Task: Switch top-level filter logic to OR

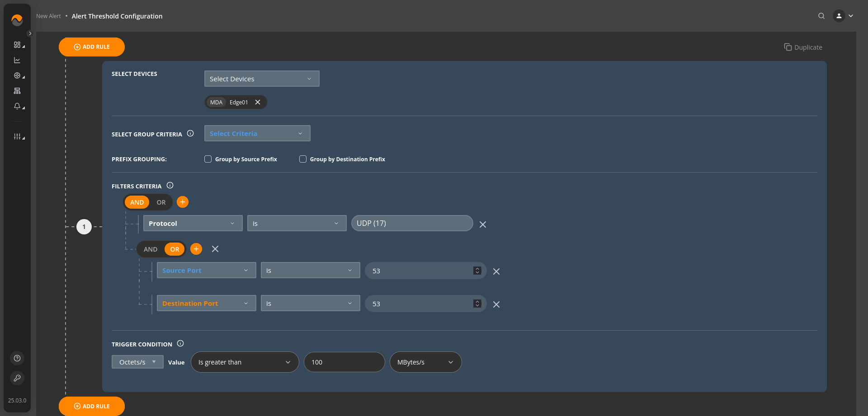Action: [161, 202]
